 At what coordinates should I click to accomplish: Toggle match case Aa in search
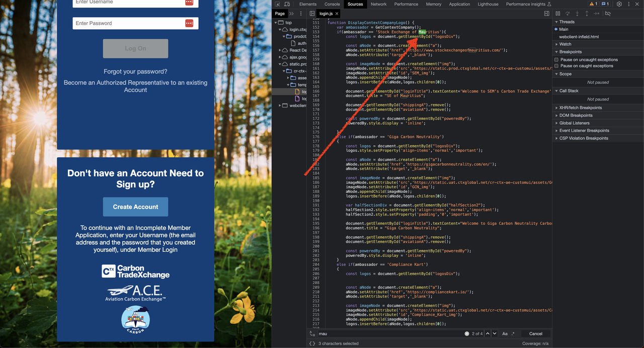click(505, 333)
